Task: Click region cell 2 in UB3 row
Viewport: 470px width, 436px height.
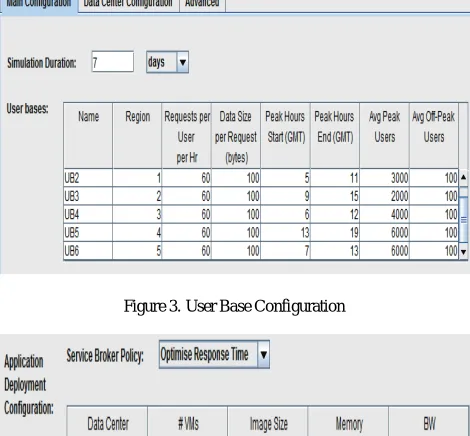Action: click(137, 196)
